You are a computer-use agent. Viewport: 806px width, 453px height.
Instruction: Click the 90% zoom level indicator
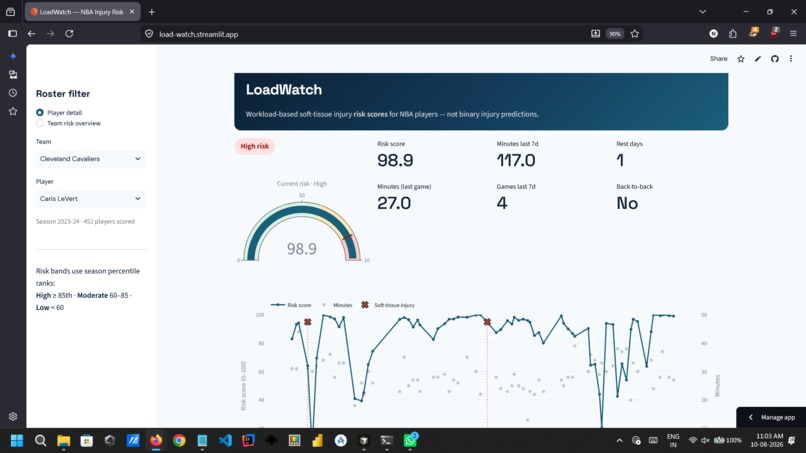615,34
